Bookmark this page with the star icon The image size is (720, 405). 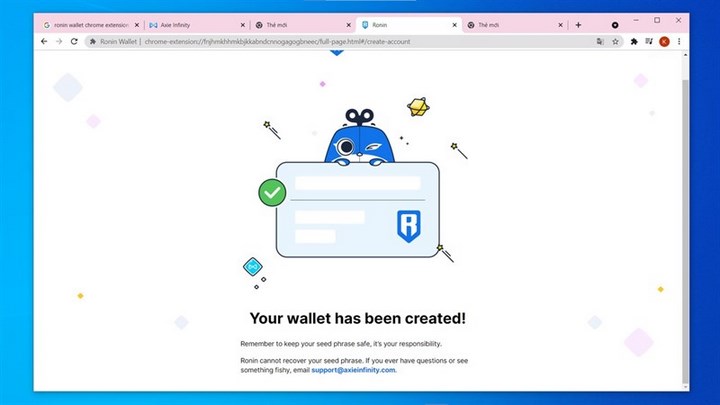click(615, 42)
